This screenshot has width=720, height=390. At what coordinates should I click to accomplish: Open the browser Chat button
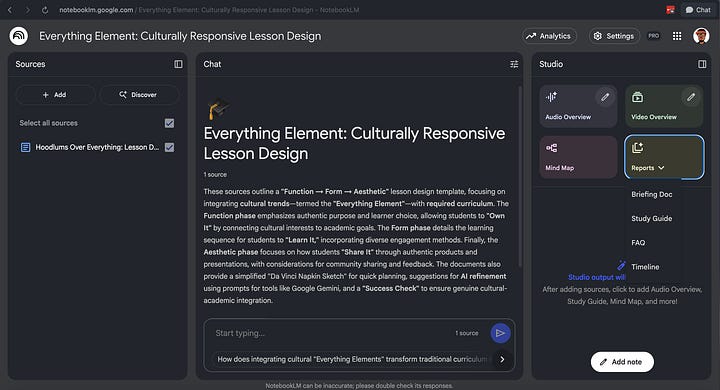(698, 10)
